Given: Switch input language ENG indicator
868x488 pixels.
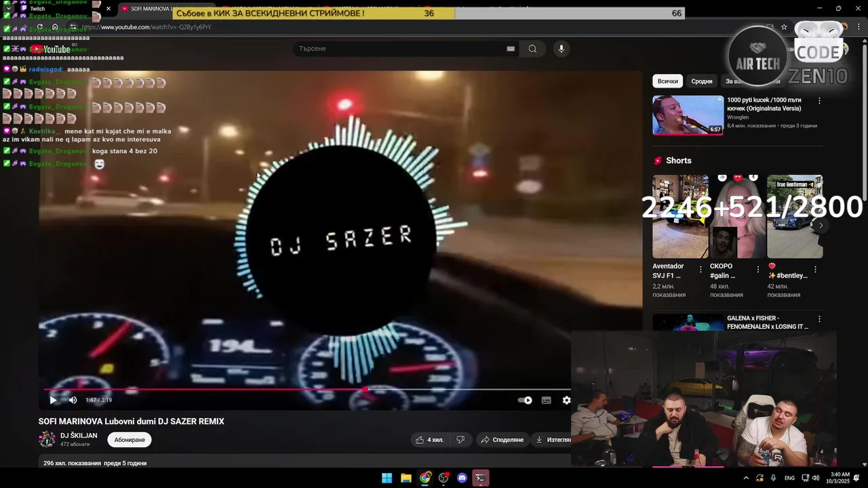Looking at the screenshot, I should click(789, 478).
